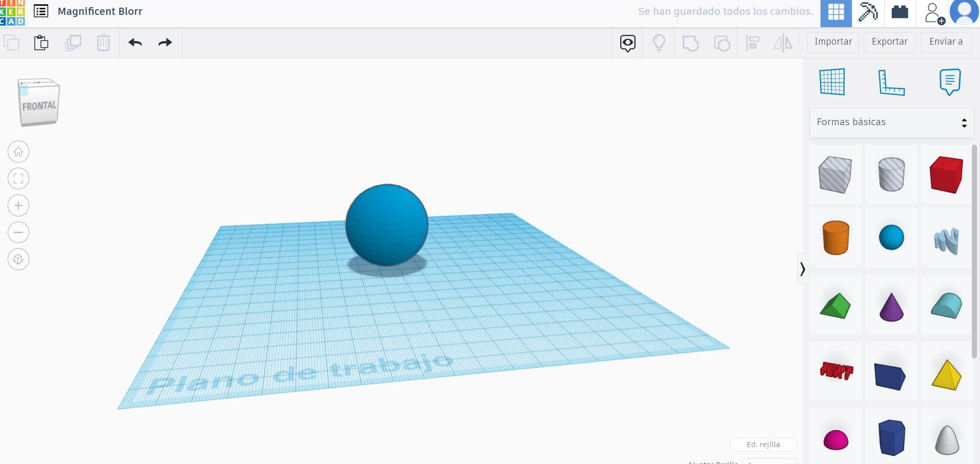Click the Tinkercad logo
This screenshot has height=464, width=980.
[x=12, y=13]
